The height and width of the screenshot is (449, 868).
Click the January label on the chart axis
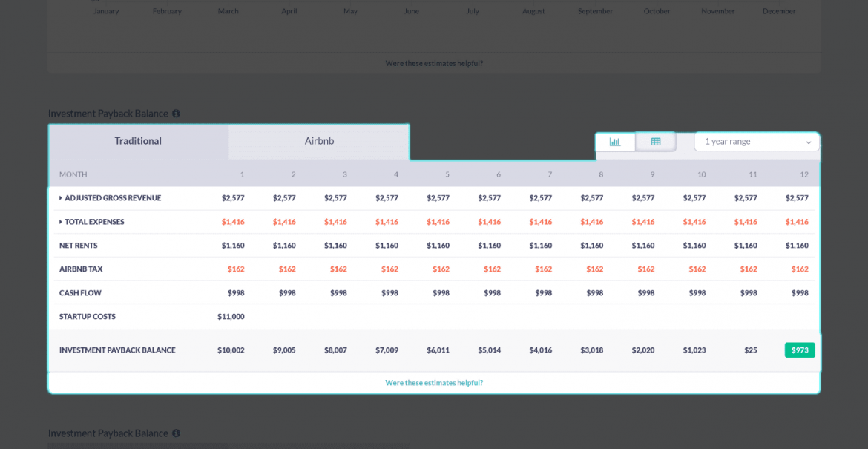click(x=106, y=11)
